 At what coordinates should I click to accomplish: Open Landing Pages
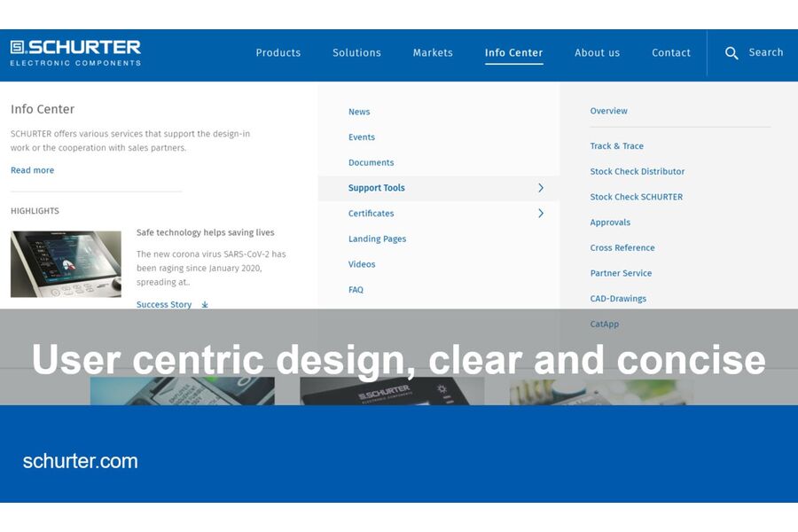point(377,239)
